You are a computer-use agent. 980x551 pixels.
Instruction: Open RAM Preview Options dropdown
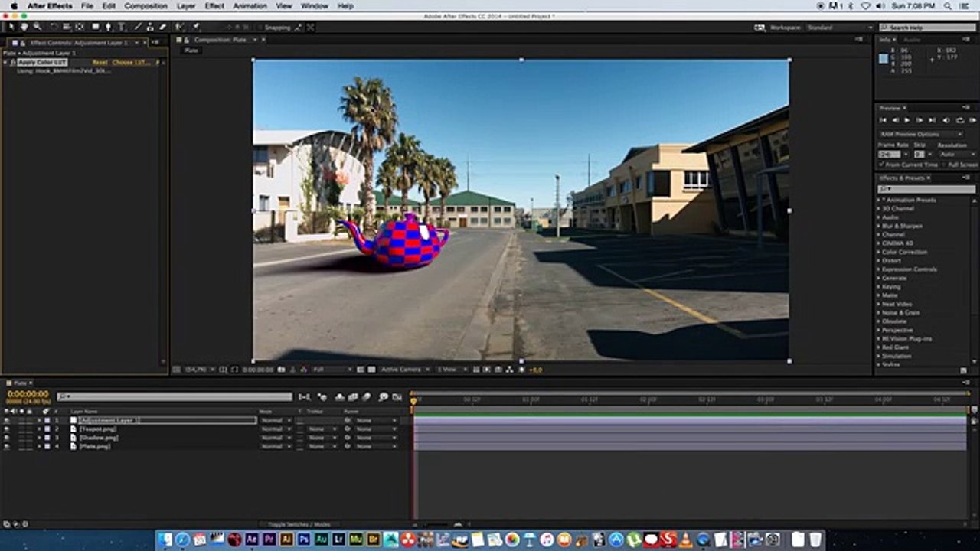(921, 135)
